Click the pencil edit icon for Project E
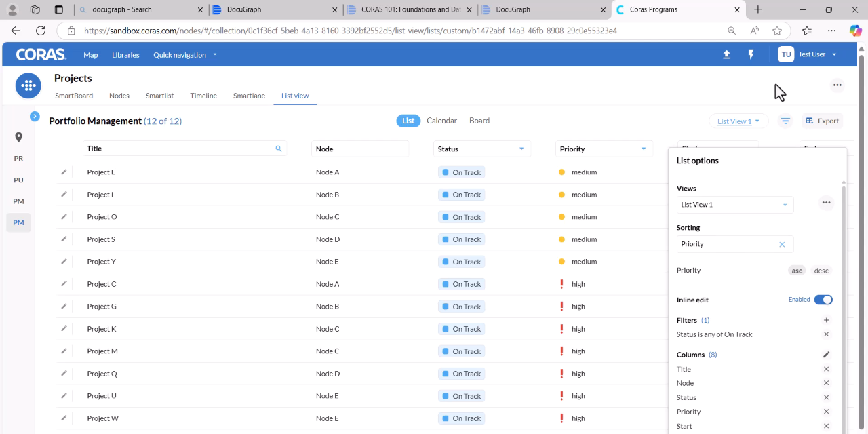Viewport: 868px width, 434px height. point(64,172)
